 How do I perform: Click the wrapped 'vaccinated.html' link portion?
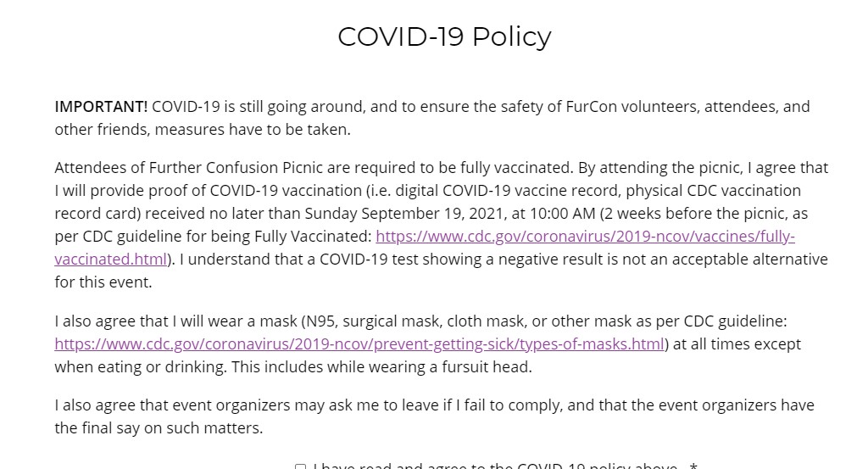110,260
